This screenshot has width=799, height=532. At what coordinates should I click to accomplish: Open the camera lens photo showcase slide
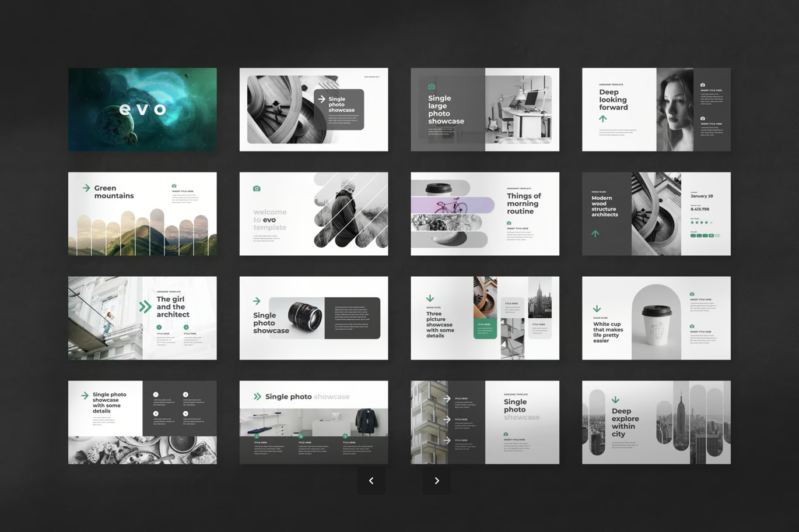tap(314, 318)
